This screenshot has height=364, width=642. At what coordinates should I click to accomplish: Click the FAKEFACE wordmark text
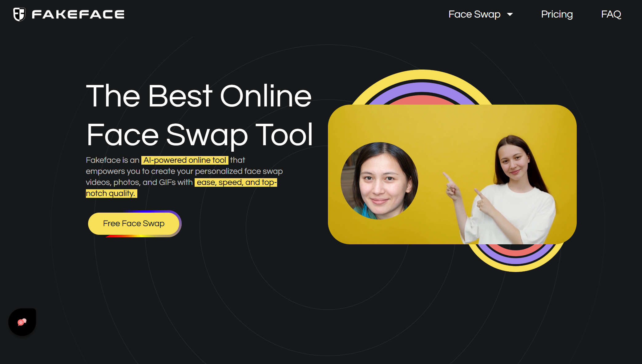(78, 14)
